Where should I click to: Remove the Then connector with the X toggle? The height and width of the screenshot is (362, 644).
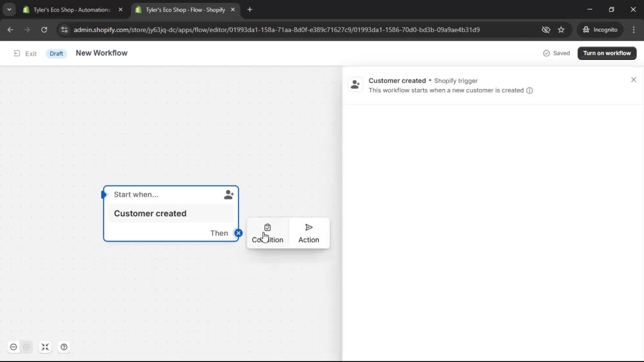pyautogui.click(x=238, y=233)
